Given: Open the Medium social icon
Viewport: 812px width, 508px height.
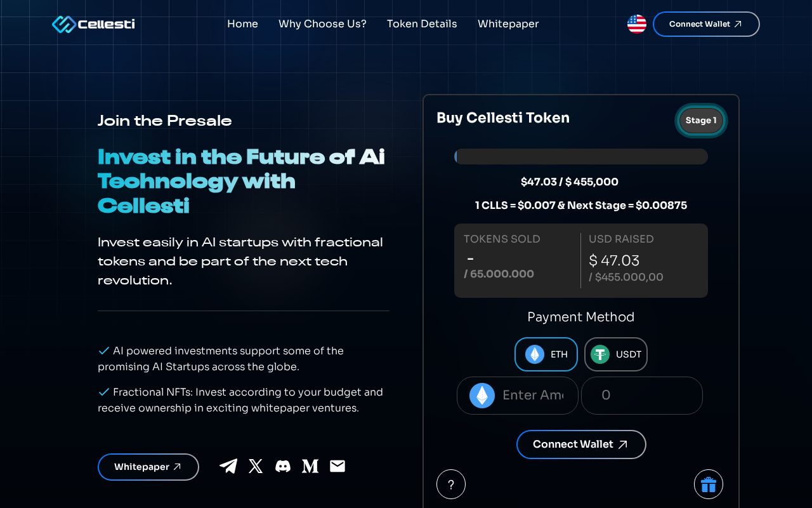Looking at the screenshot, I should [310, 466].
